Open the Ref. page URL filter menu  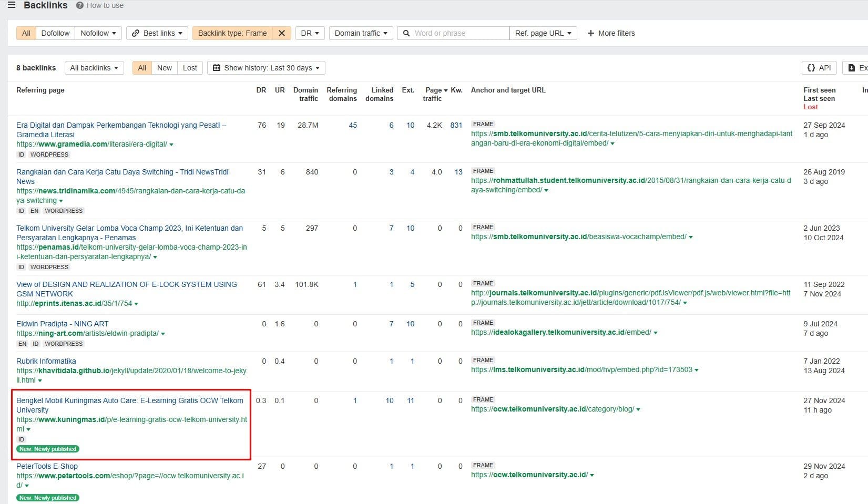(543, 33)
